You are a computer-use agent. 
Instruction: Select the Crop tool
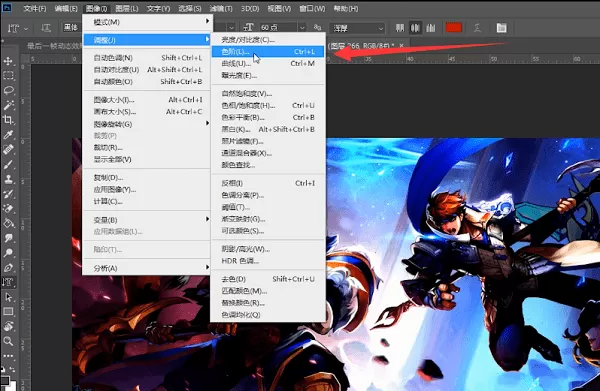click(8, 120)
